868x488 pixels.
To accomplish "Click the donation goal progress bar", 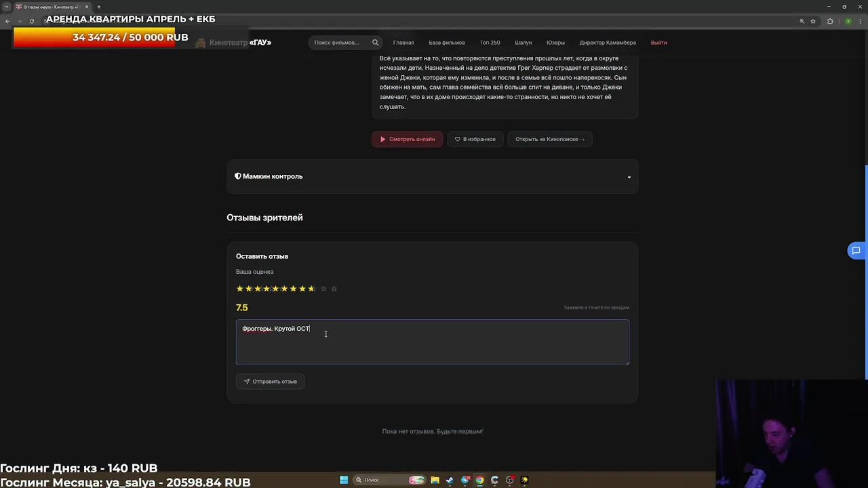I will pyautogui.click(x=130, y=37).
